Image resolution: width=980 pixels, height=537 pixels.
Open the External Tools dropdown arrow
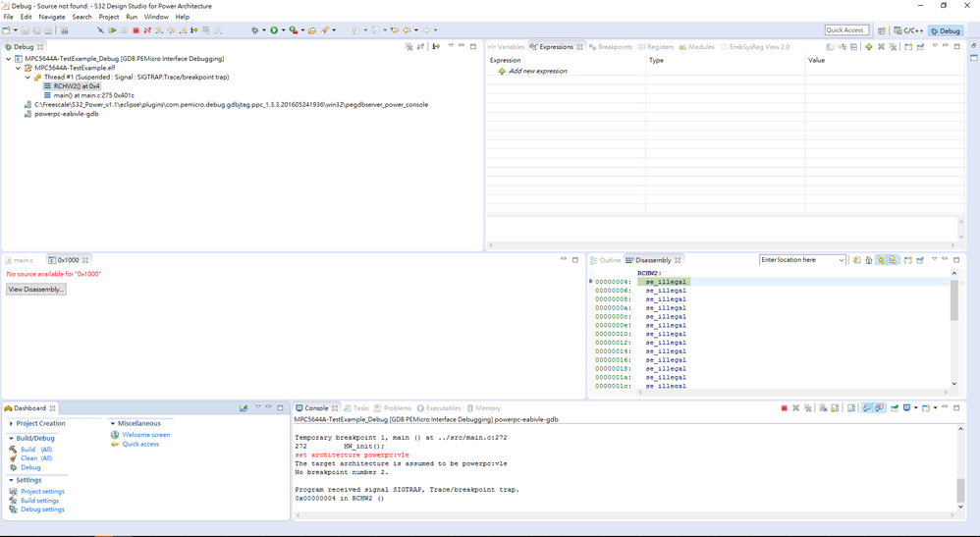coord(302,30)
